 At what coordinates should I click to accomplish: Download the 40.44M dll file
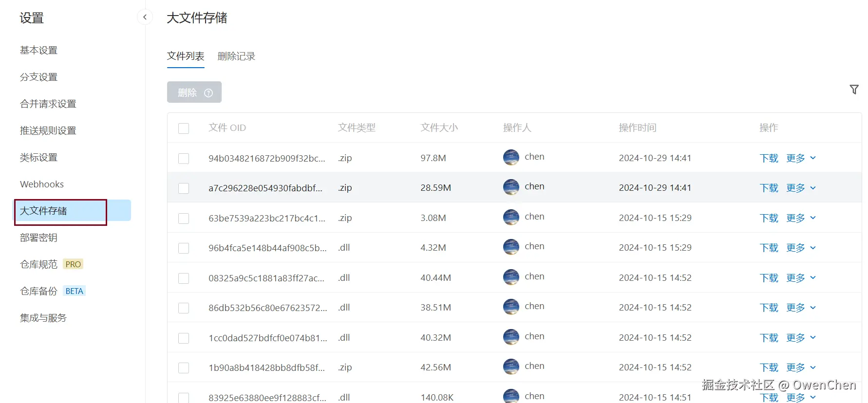[769, 278]
